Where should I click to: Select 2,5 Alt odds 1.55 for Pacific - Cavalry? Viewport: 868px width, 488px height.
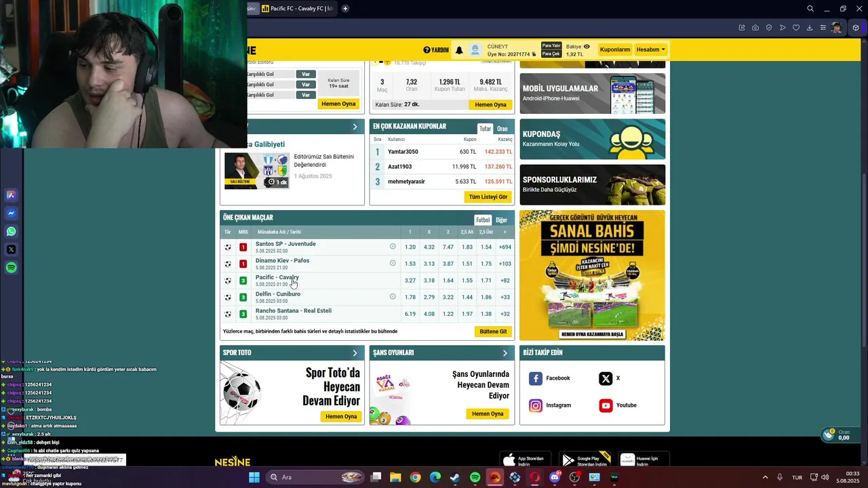467,281
